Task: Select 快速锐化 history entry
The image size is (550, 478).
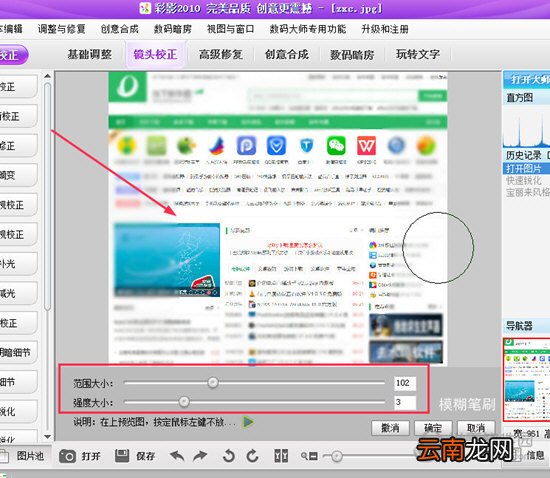Action: point(524,181)
